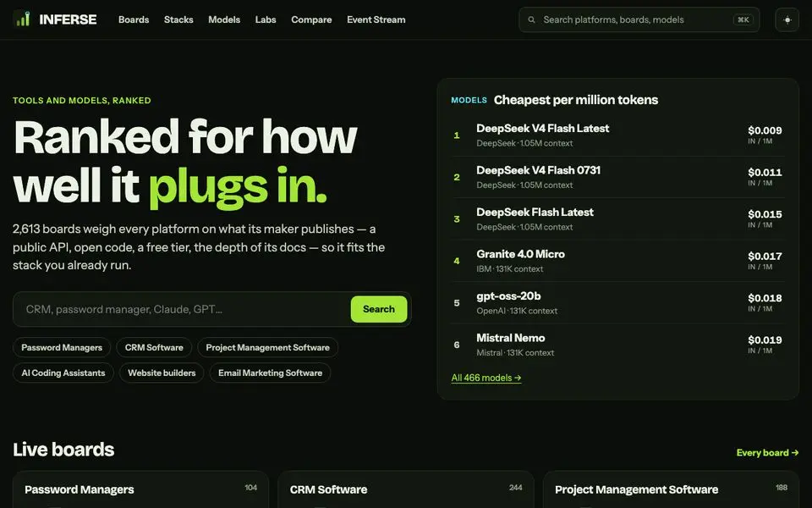Select the CRM Software chip
The image size is (812, 508).
154,347
